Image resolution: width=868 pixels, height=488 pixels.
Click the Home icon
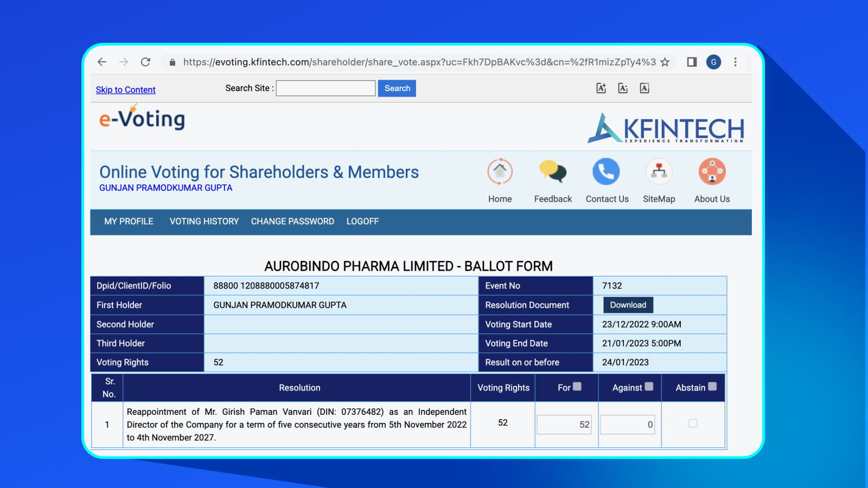(x=500, y=172)
